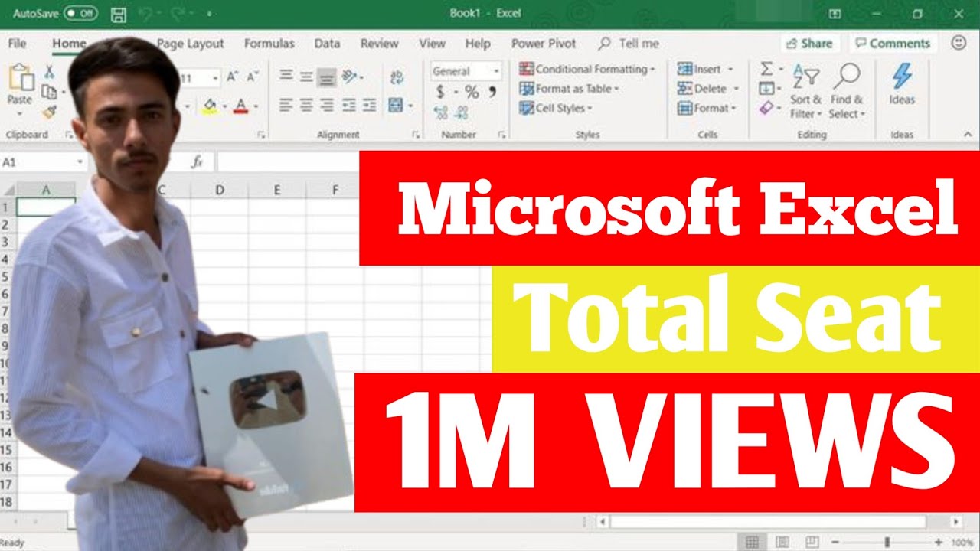The height and width of the screenshot is (551, 980).
Task: Open the Format cells menu
Action: 706,109
